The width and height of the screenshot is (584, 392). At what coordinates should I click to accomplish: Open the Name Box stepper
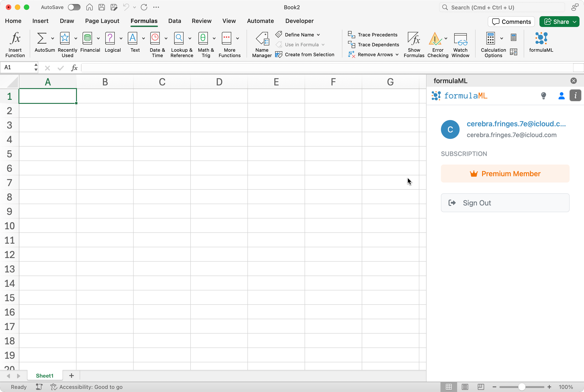(36, 67)
